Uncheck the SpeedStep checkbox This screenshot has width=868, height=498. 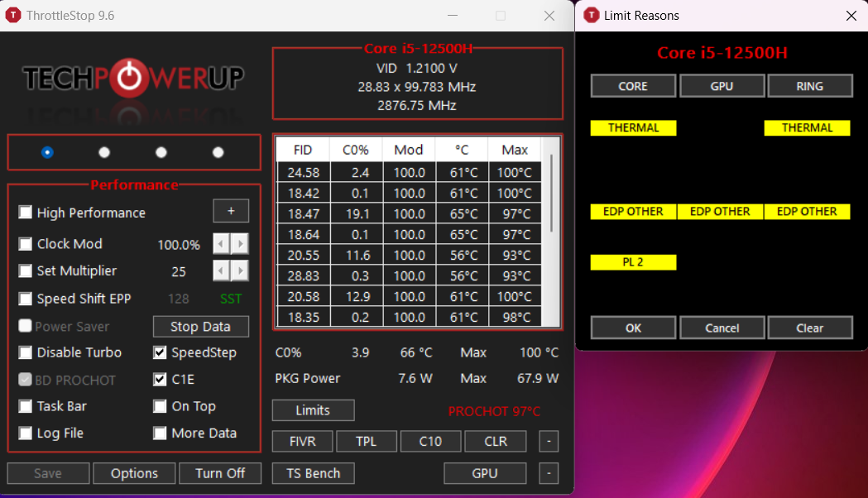click(x=160, y=352)
